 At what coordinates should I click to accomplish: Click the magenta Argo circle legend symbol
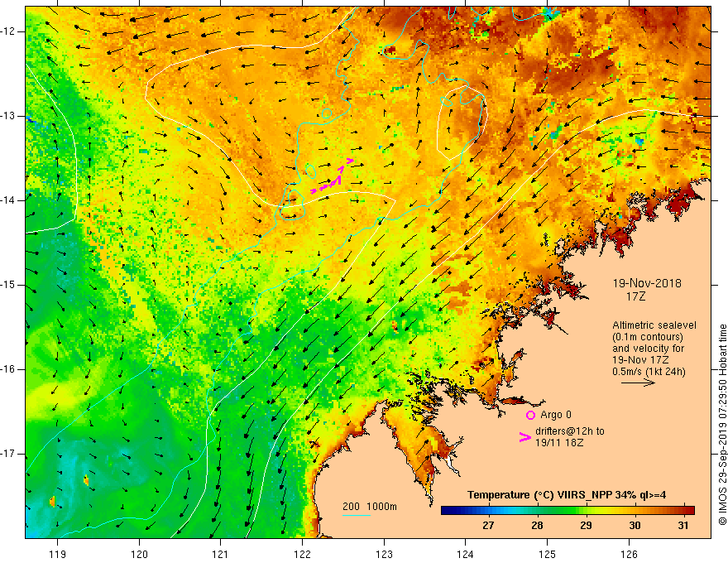pos(530,415)
